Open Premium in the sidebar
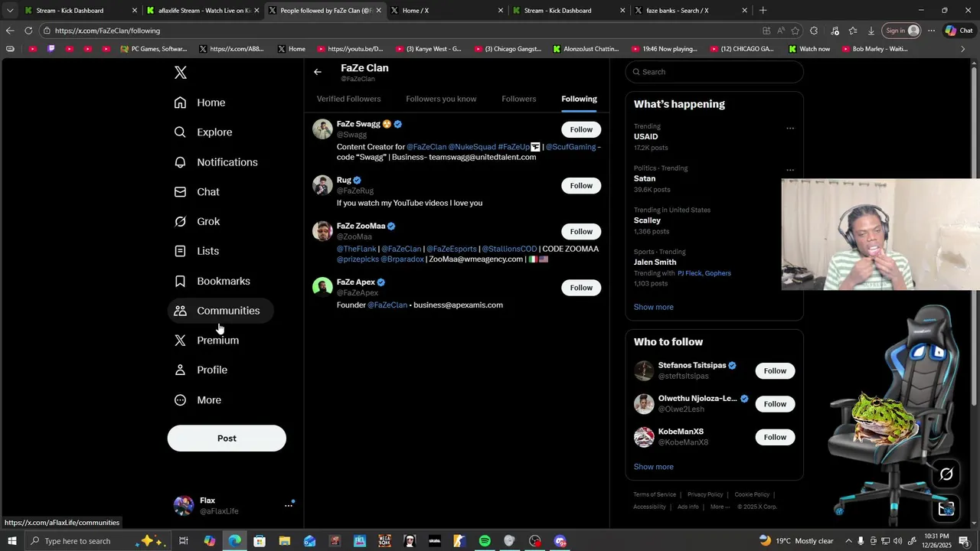This screenshot has width=980, height=551. pos(207,341)
